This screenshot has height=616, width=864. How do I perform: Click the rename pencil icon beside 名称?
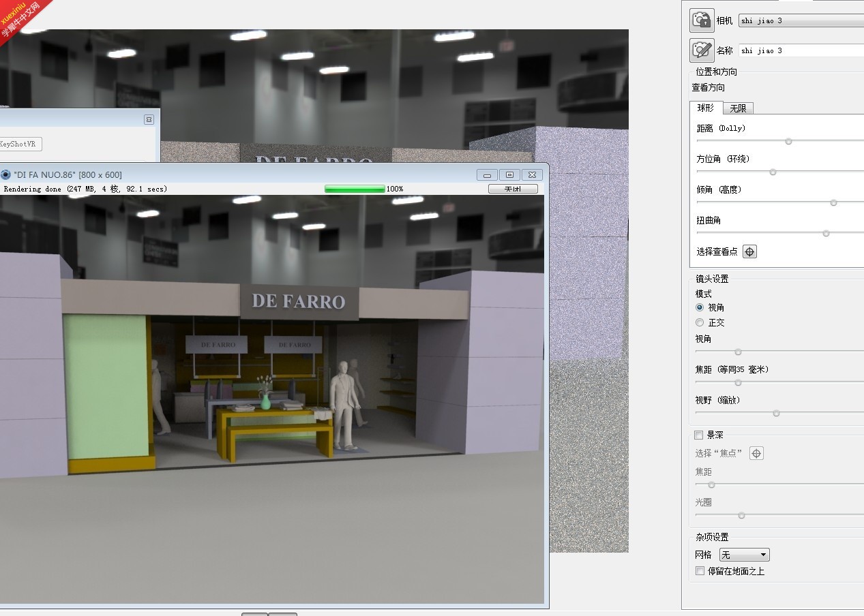pos(702,50)
